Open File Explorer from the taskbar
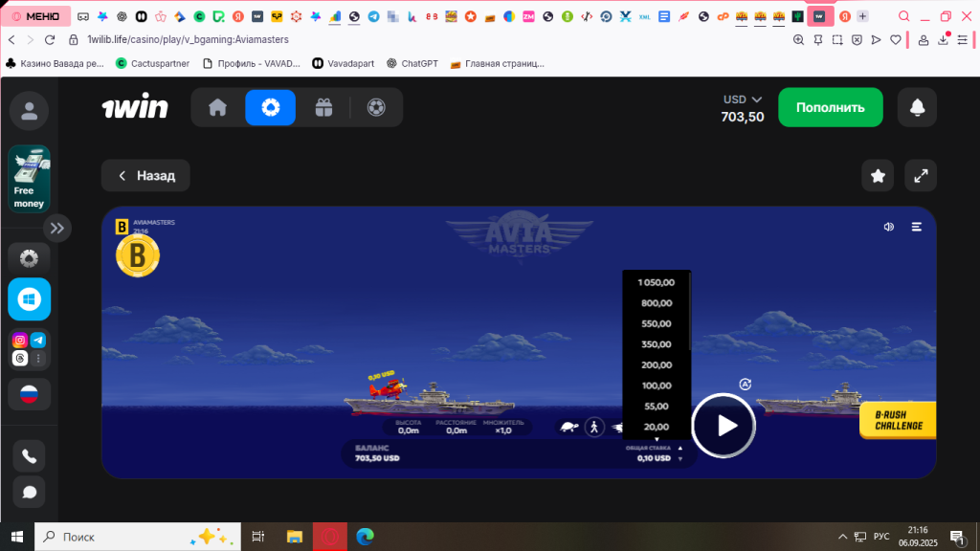 pyautogui.click(x=295, y=537)
